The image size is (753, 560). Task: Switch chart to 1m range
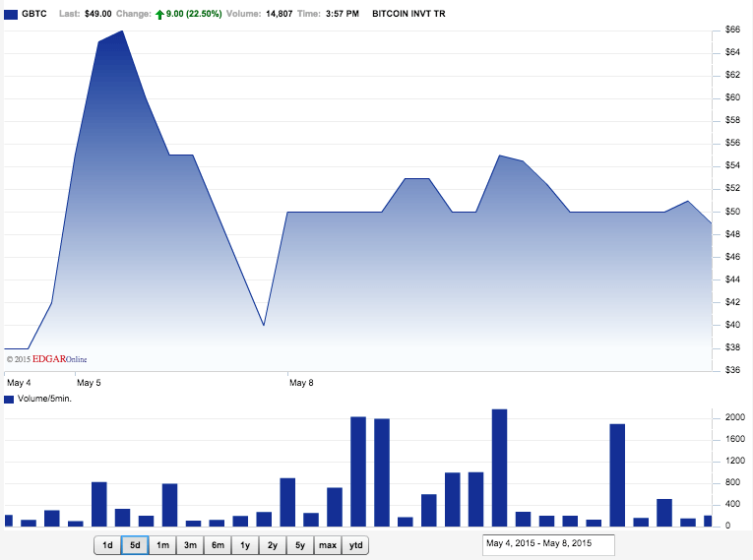pyautogui.click(x=162, y=545)
